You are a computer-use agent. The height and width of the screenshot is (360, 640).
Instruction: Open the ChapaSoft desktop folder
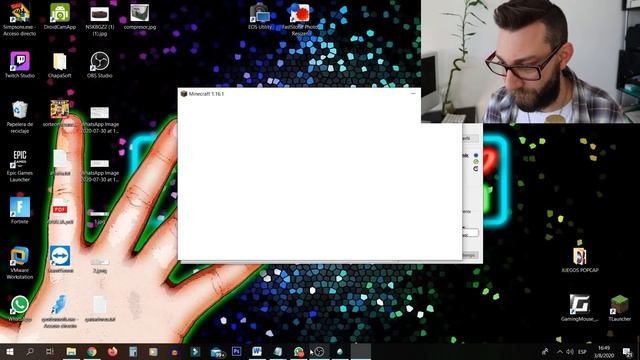(60, 65)
